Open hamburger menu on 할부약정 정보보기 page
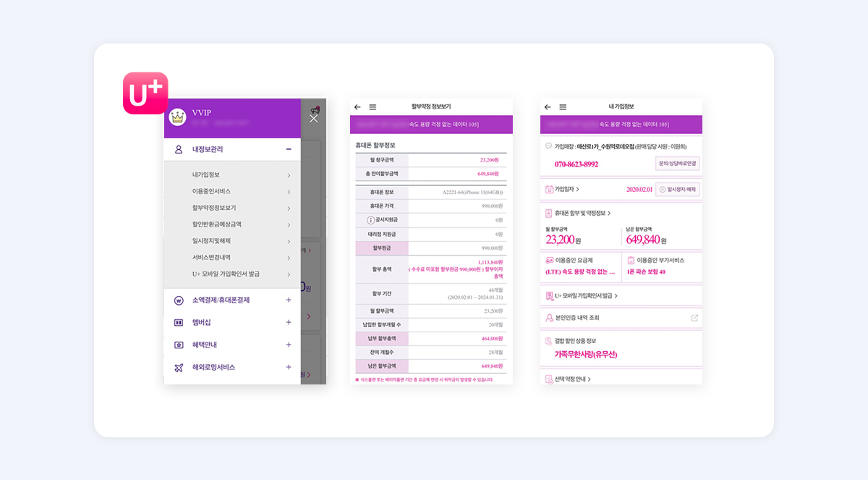 click(373, 107)
